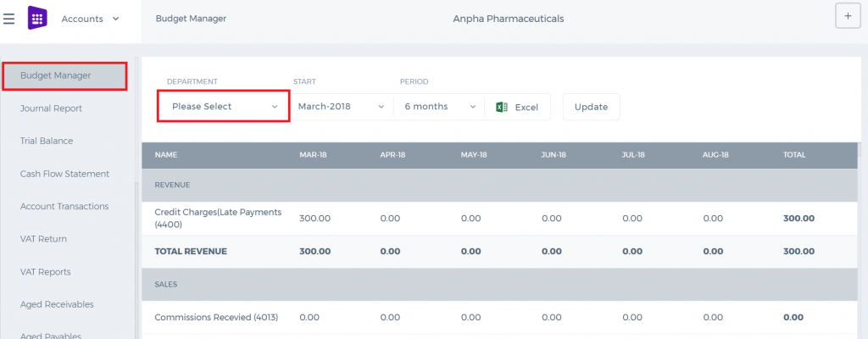Screen dimensions: 868x339
Task: Click the plus add button
Action: point(848,17)
